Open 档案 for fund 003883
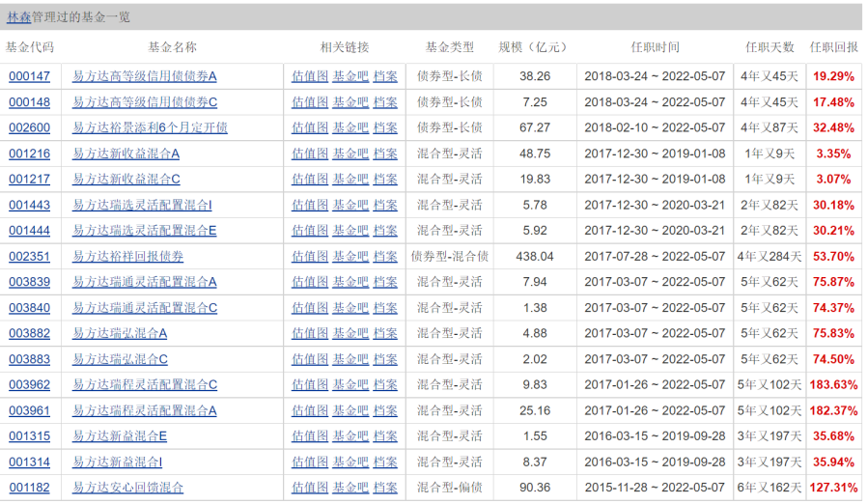The width and height of the screenshot is (867, 504). pos(385,359)
